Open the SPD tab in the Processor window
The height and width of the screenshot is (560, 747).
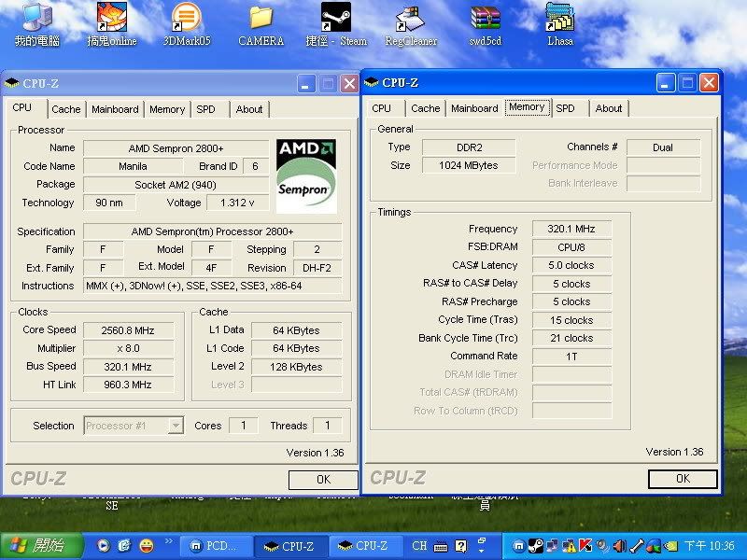[205, 109]
